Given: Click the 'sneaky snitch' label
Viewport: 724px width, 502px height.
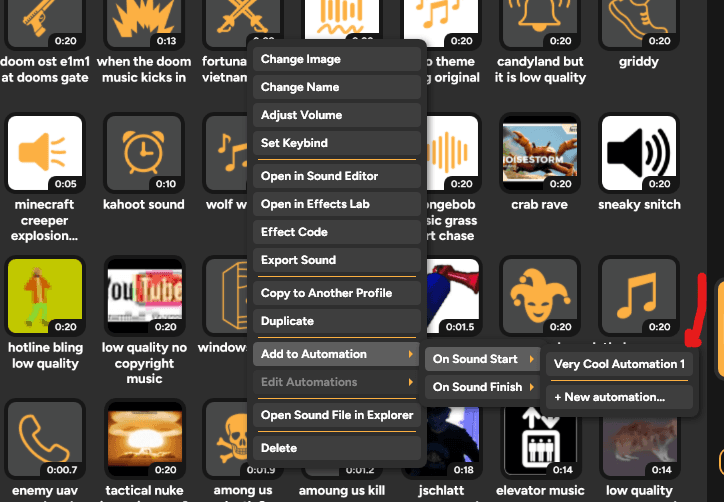Looking at the screenshot, I should [639, 204].
